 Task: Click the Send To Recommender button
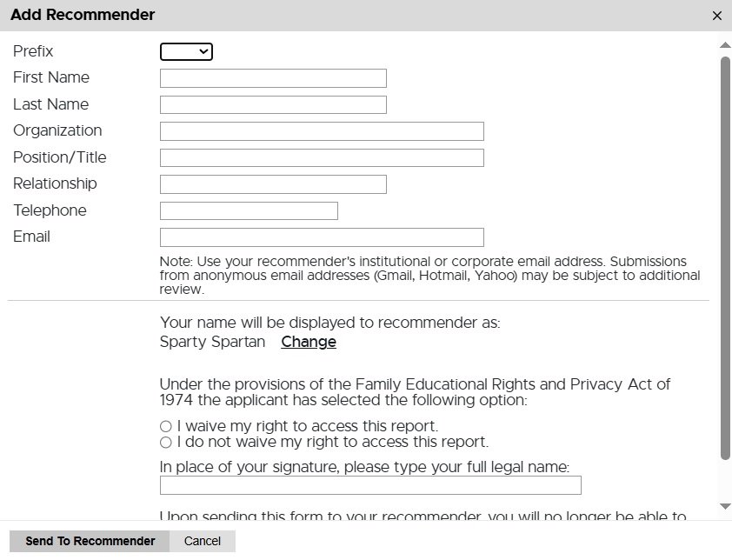click(90, 540)
